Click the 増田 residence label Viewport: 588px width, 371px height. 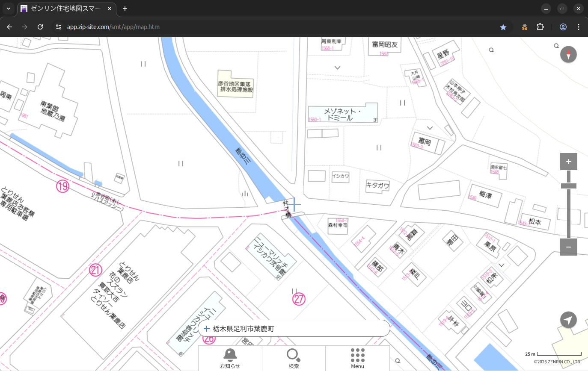pyautogui.click(x=453, y=239)
